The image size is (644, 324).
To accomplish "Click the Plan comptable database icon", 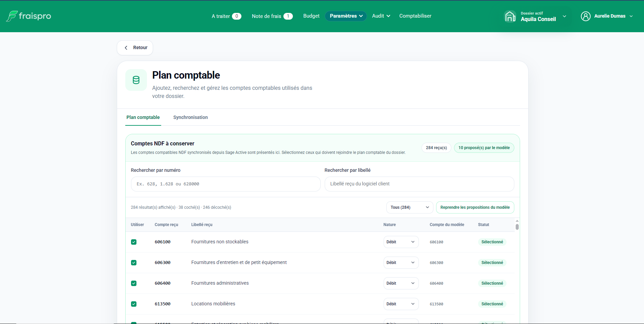I will pyautogui.click(x=136, y=80).
